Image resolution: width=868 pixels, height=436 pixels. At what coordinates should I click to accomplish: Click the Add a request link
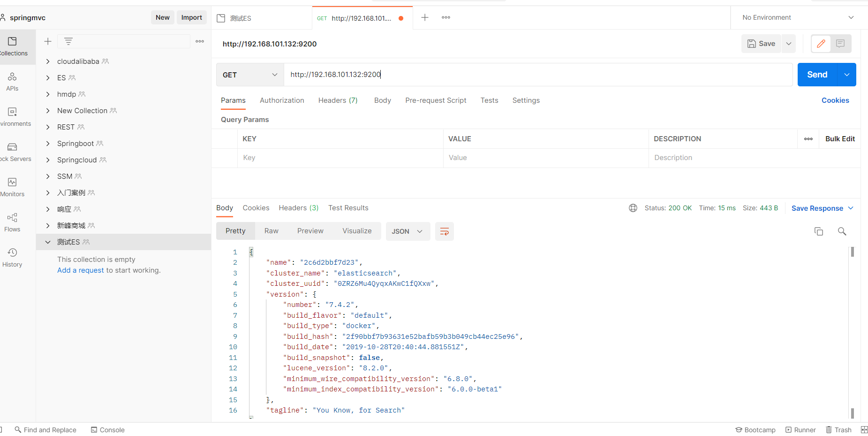pos(81,270)
